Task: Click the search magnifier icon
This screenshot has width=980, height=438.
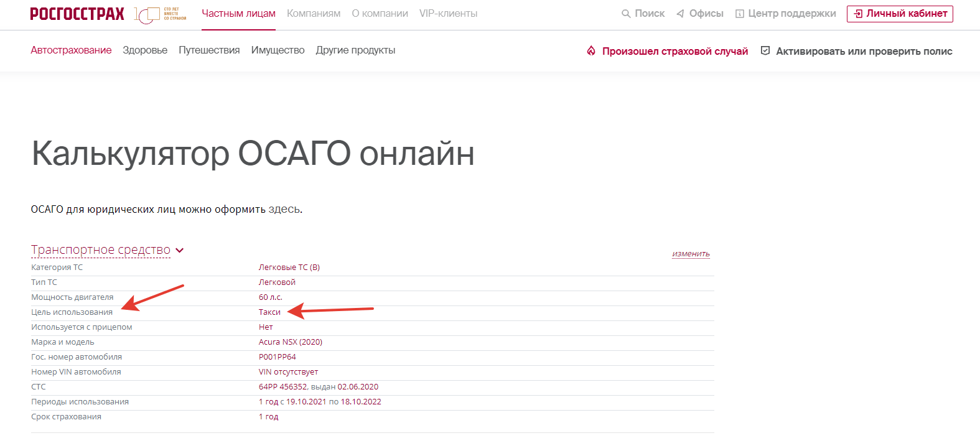Action: click(x=626, y=14)
